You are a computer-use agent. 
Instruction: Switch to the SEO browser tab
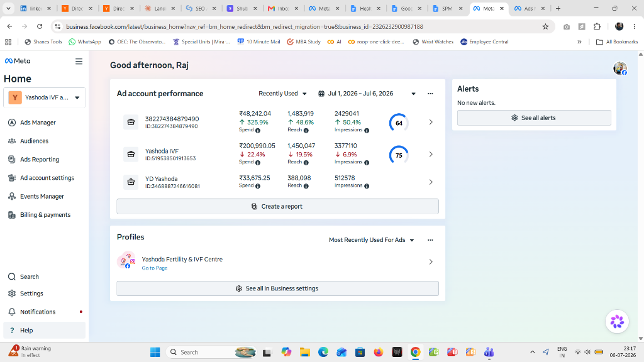click(201, 8)
